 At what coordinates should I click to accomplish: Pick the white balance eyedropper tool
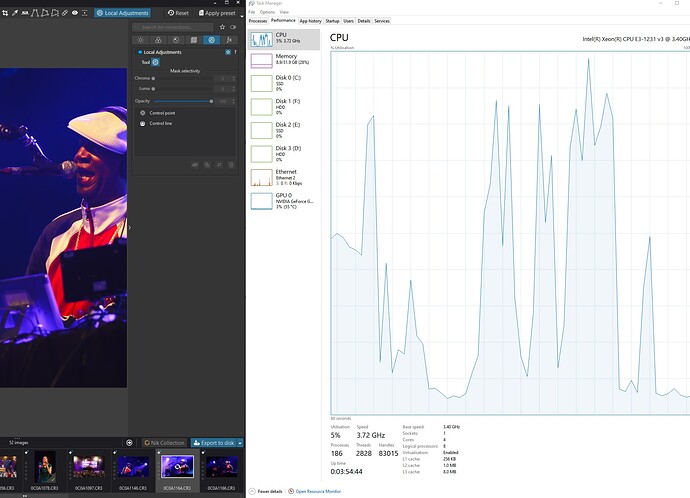(15, 13)
